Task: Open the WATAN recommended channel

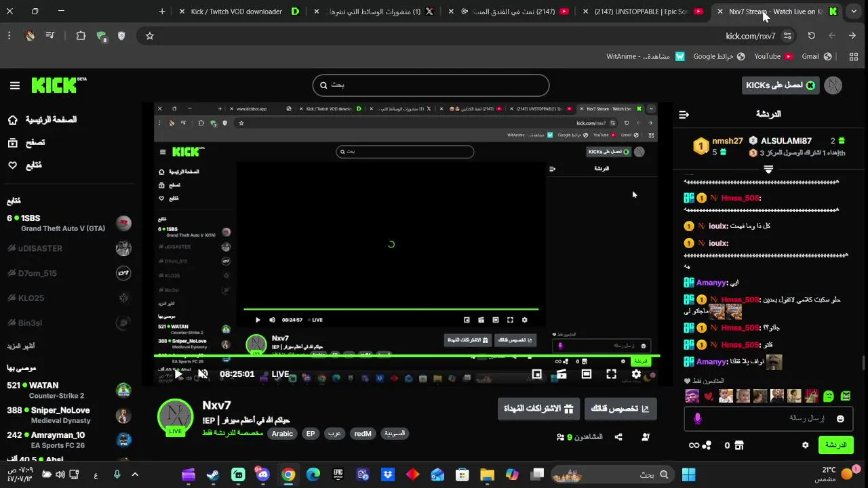Action: (x=68, y=390)
